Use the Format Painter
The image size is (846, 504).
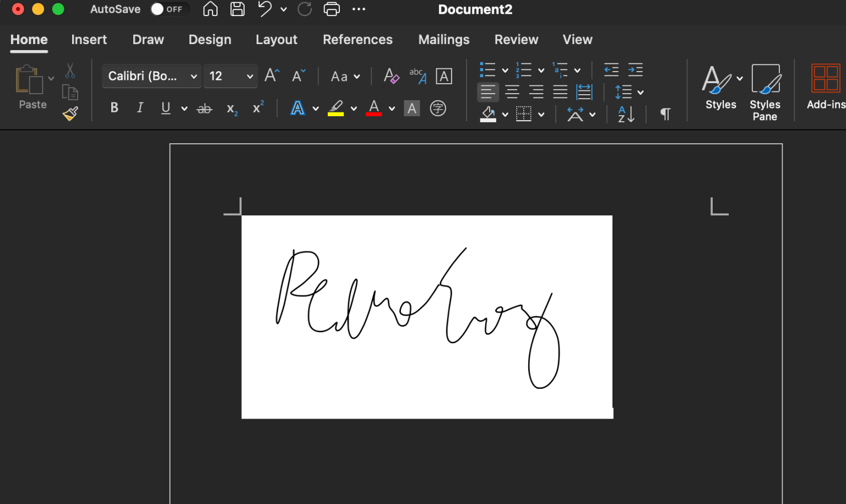(70, 113)
